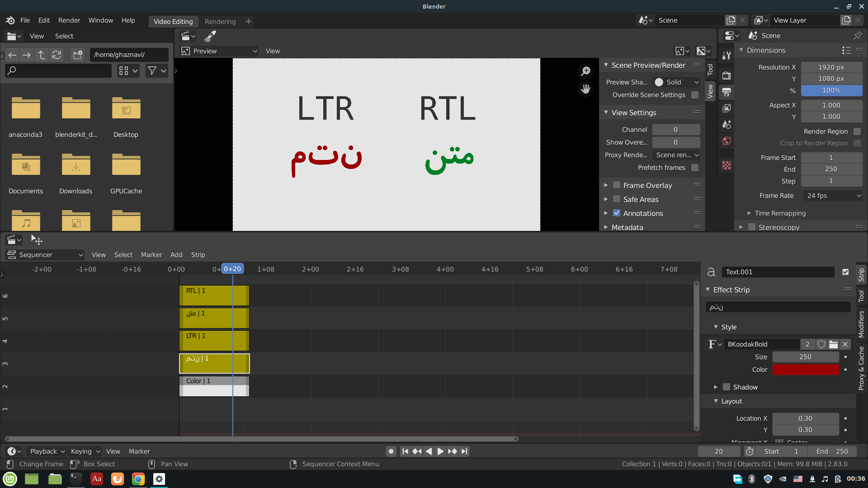Open the Texture properties tab icon
Viewport: 868px width, 488px height.
726,165
